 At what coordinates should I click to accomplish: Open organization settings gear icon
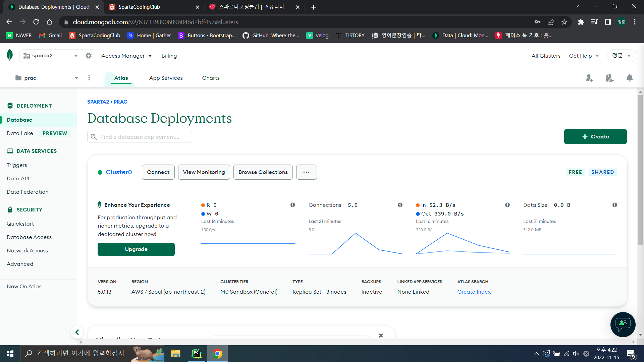[x=89, y=56]
